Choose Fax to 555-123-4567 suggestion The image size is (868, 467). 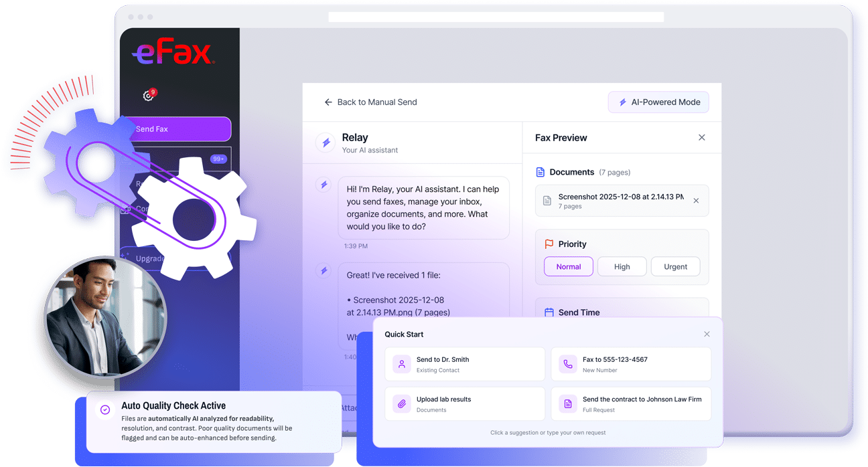[631, 364]
